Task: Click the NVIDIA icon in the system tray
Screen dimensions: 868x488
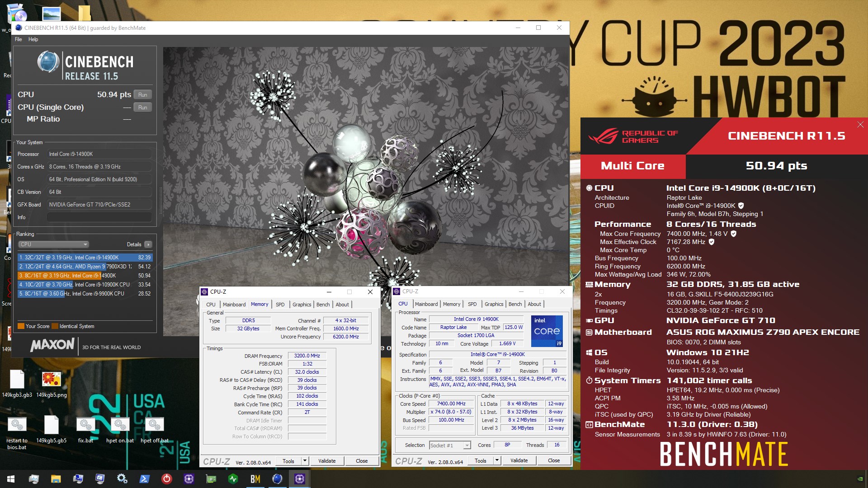Action: (x=860, y=479)
